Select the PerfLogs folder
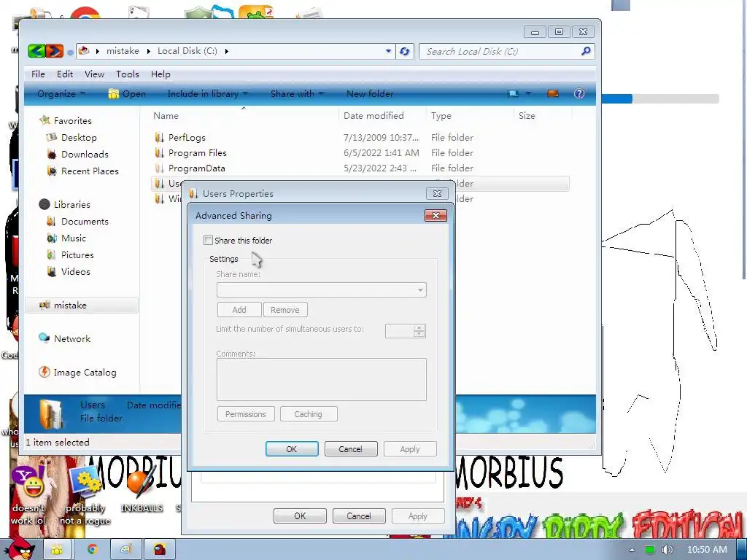 tap(187, 138)
